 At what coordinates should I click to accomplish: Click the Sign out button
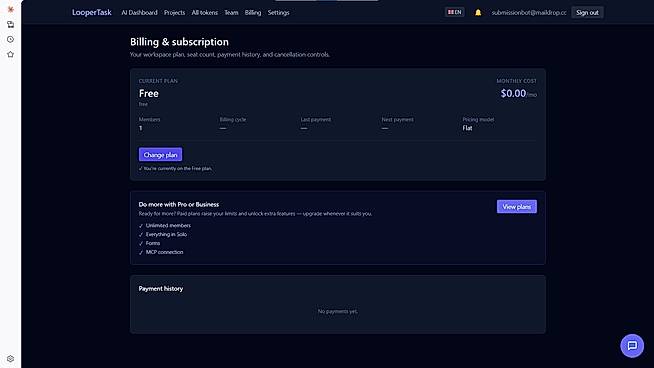coord(587,13)
